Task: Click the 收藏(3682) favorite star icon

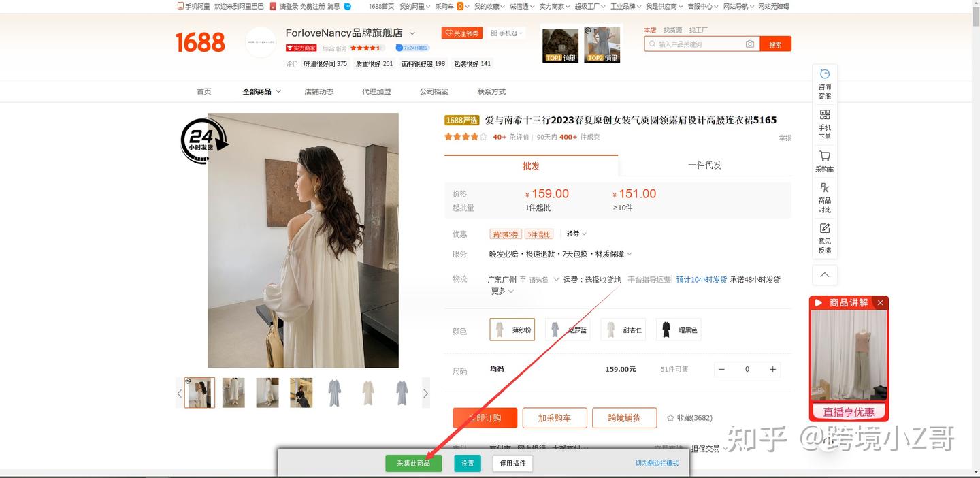Action: [x=689, y=417]
